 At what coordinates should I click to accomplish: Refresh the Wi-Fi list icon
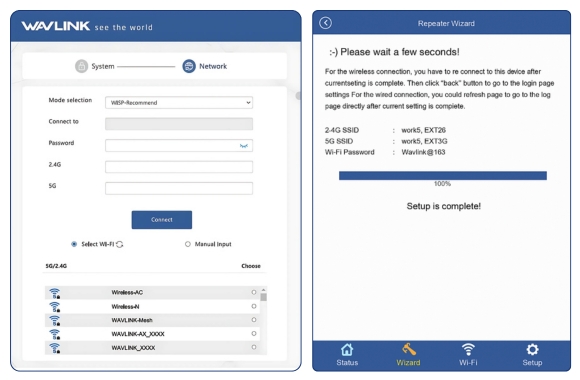click(x=119, y=244)
